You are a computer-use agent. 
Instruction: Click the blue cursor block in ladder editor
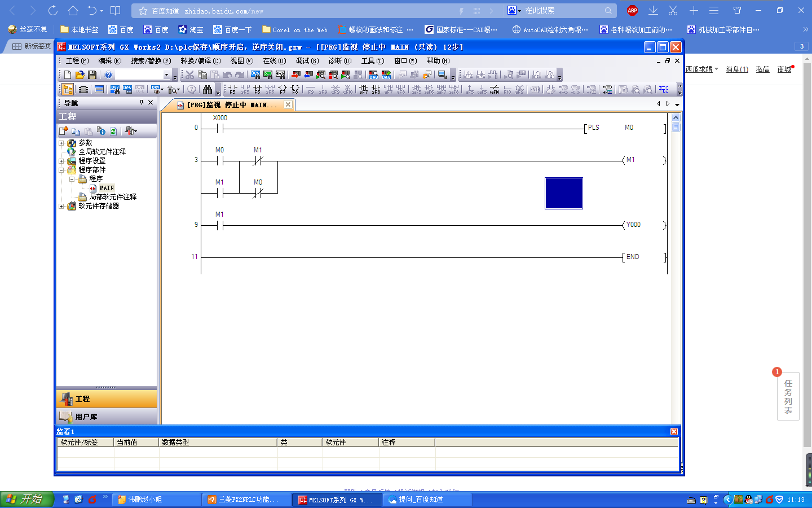563,193
